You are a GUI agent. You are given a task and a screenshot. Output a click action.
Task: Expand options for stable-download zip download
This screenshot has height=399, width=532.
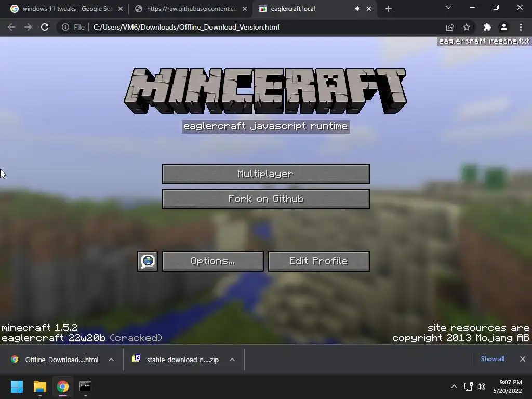232,360
